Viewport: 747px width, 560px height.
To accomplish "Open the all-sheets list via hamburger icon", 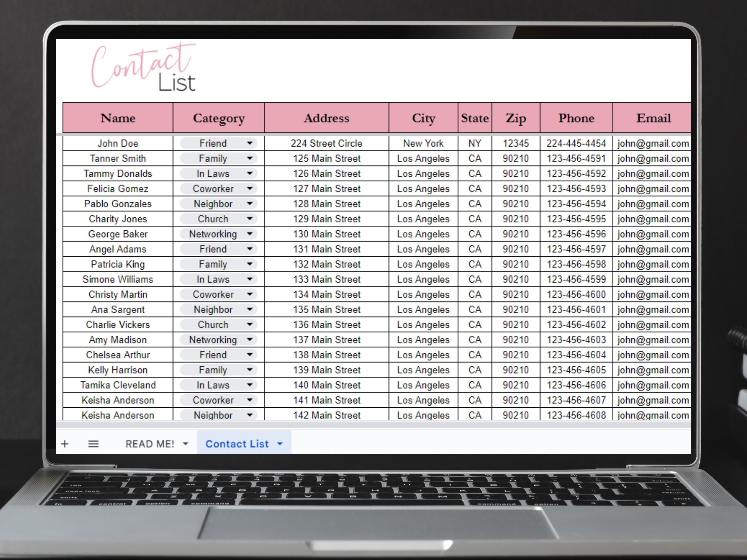I will 94,444.
